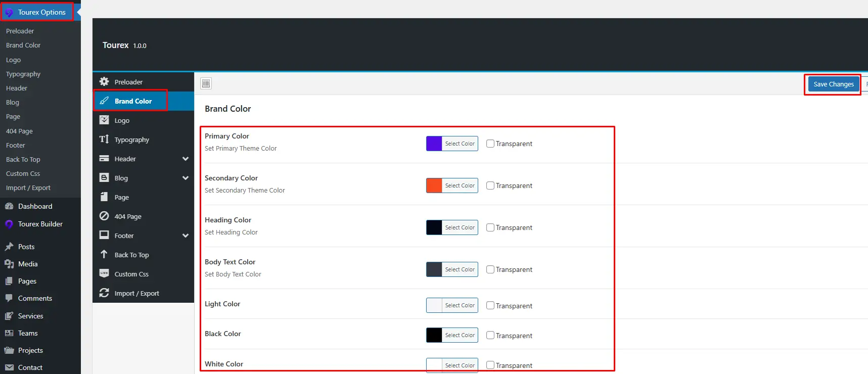Open Tourex Builder menu item
868x374 pixels.
(x=40, y=224)
